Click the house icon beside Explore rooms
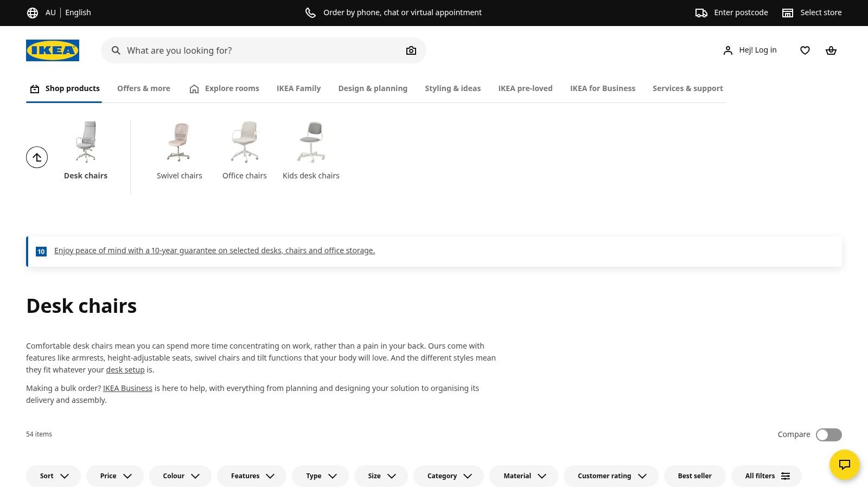 pos(194,89)
